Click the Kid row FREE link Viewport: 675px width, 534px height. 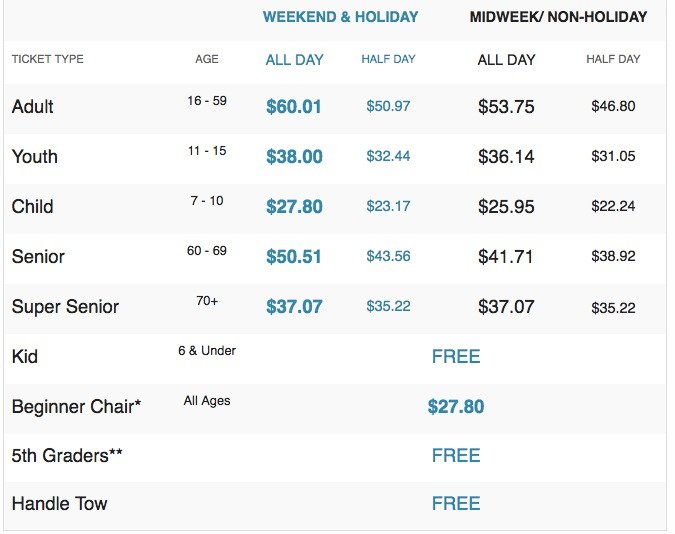[456, 356]
